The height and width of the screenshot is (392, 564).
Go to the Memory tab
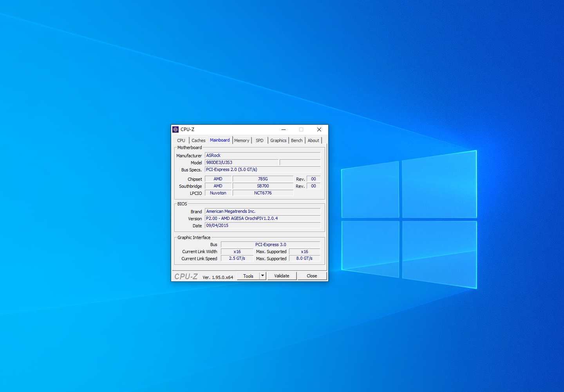(242, 140)
